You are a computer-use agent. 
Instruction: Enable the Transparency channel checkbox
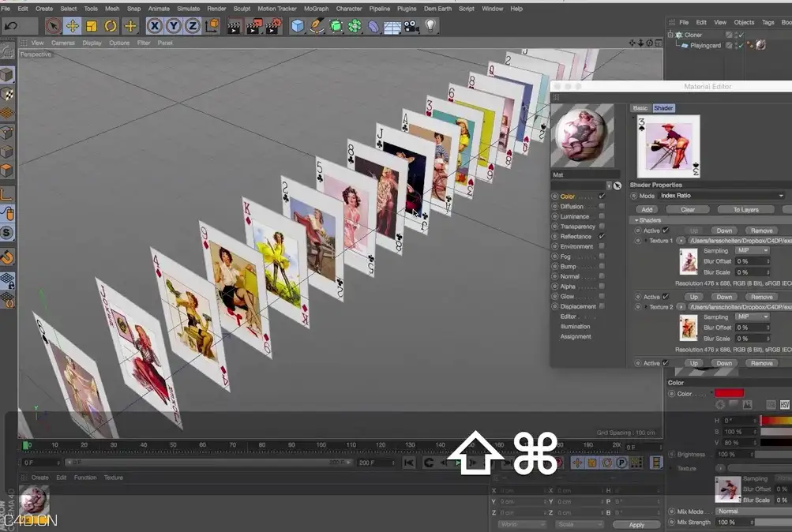(x=602, y=226)
